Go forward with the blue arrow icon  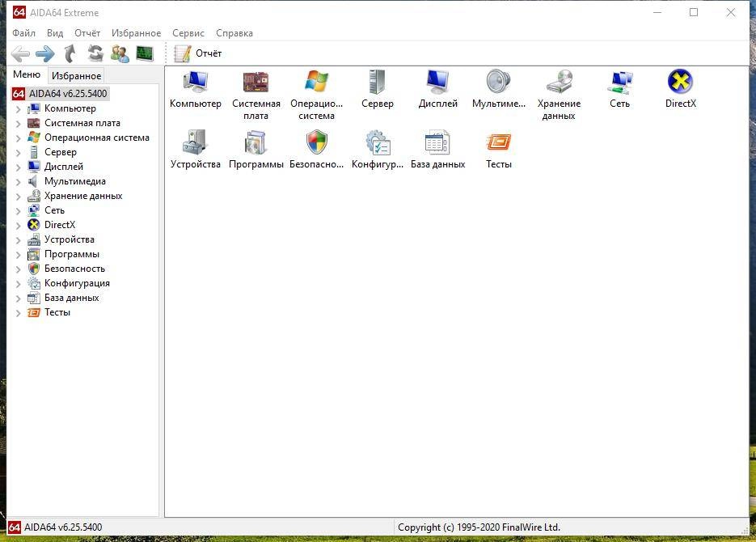45,53
